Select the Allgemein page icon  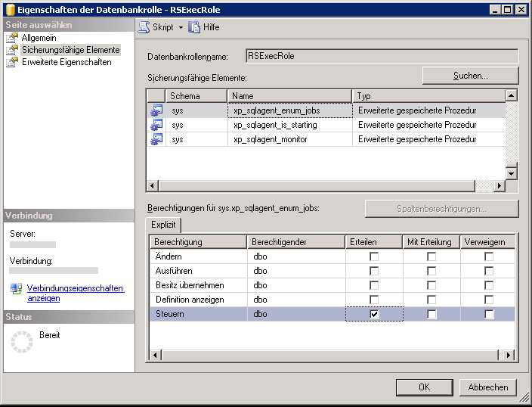[x=12, y=38]
